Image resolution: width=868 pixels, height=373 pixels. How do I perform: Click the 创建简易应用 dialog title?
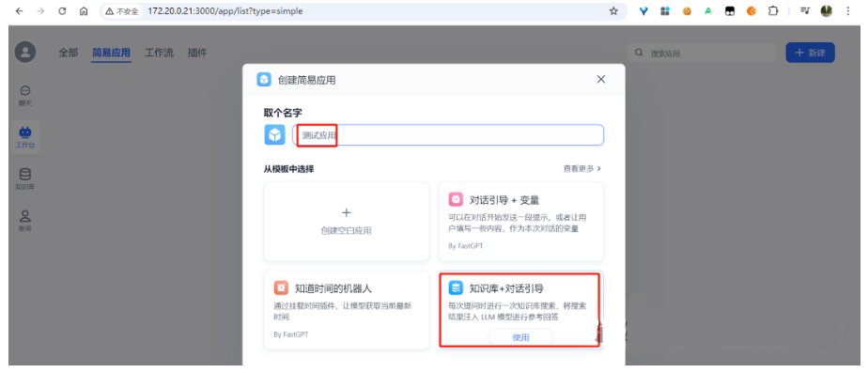point(306,80)
